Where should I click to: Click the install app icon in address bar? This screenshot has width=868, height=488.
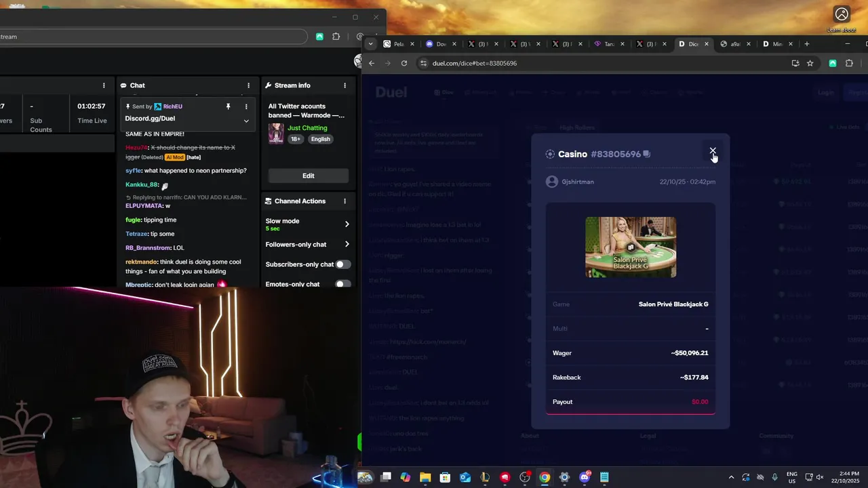coord(795,63)
